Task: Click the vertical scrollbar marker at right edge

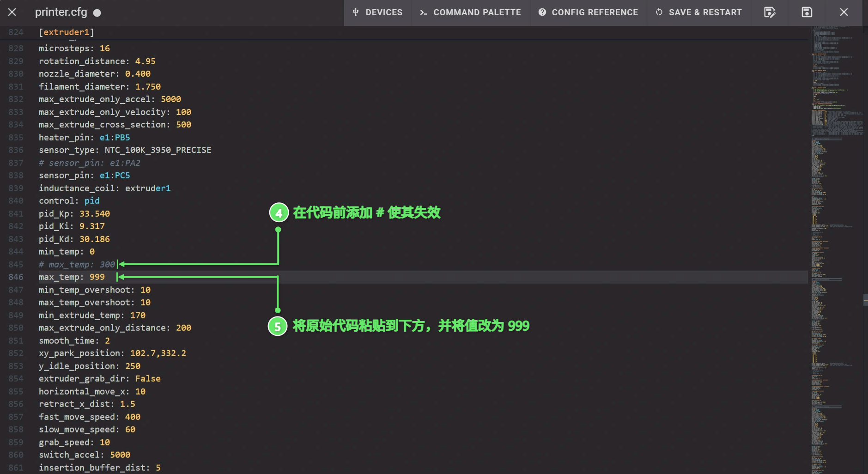Action: [x=865, y=300]
